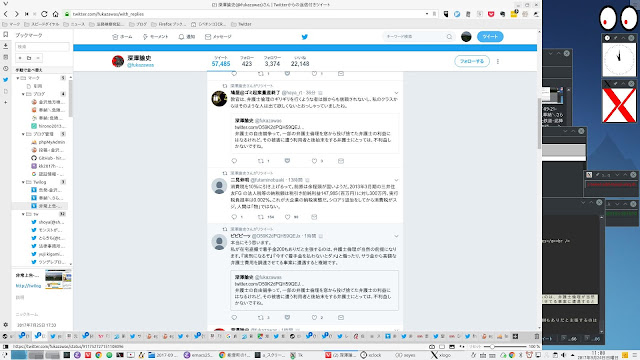The width and height of the screenshot is (640, 360).
Task: Open the Bookmarks side panel icon
Action: [5, 35]
